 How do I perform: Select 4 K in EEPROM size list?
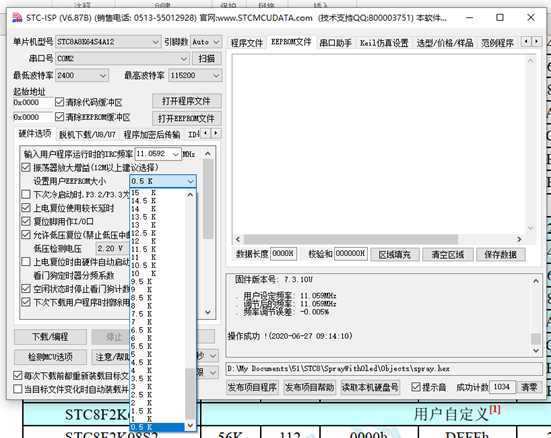[x=157, y=371]
